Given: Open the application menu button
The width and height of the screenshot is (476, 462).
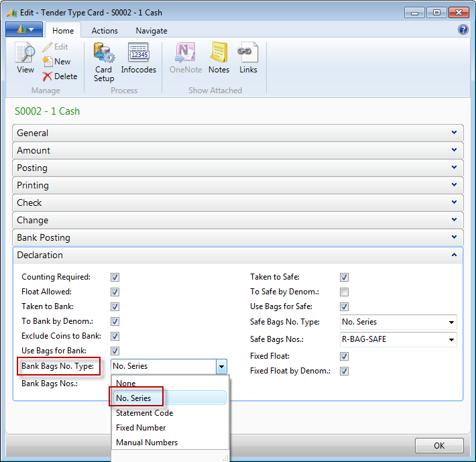Looking at the screenshot, I should (24, 30).
